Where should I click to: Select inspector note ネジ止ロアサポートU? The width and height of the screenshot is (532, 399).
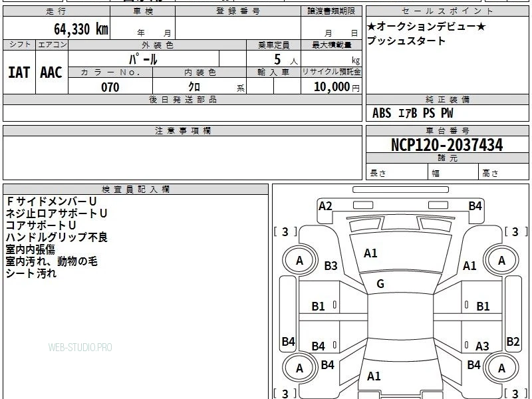tap(57, 213)
